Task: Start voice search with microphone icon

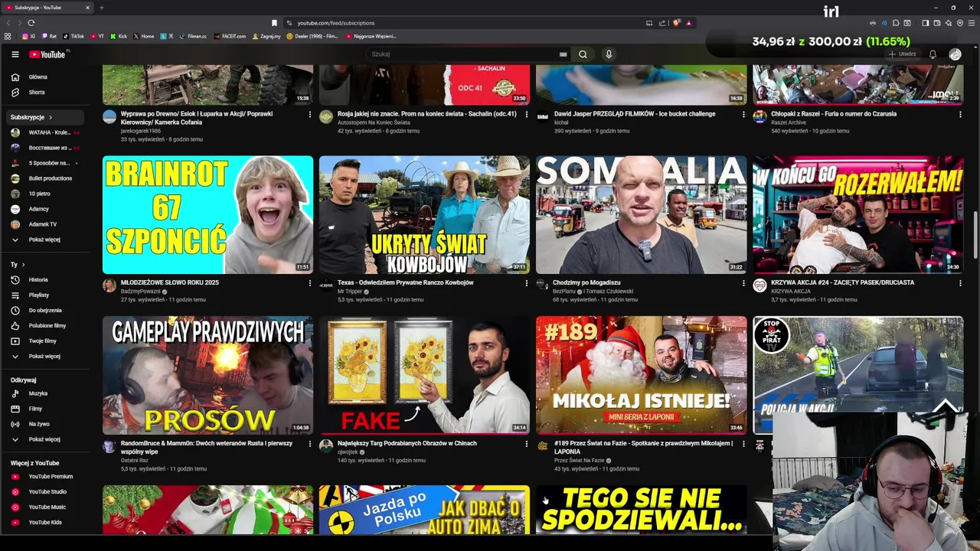Action: (x=609, y=54)
